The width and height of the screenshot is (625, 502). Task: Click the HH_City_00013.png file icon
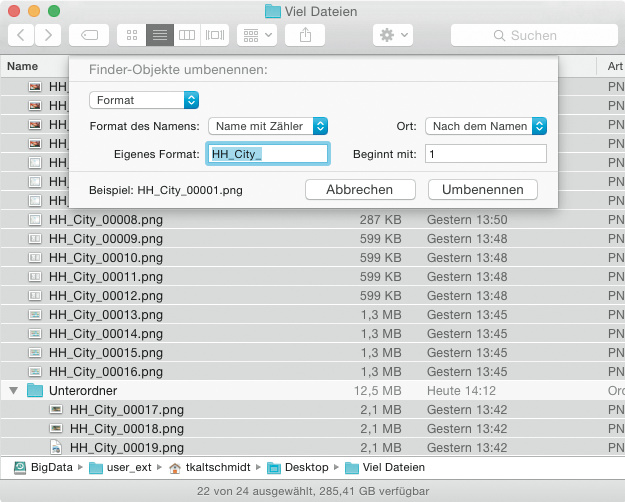point(35,315)
